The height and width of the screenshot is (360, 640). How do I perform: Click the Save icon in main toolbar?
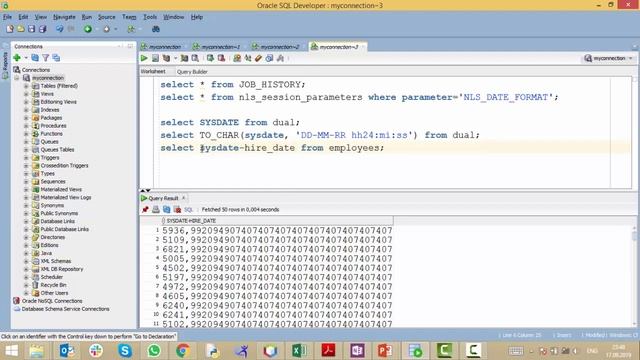(x=31, y=29)
